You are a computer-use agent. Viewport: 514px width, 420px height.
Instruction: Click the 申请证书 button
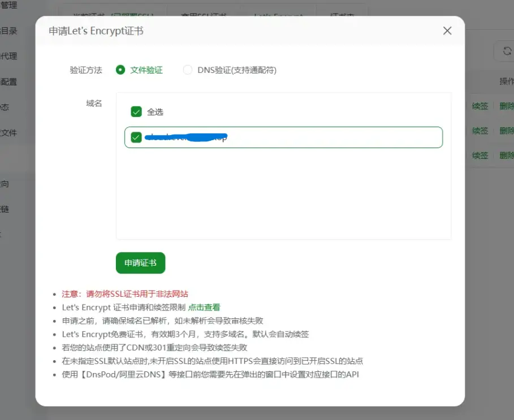[x=141, y=263]
